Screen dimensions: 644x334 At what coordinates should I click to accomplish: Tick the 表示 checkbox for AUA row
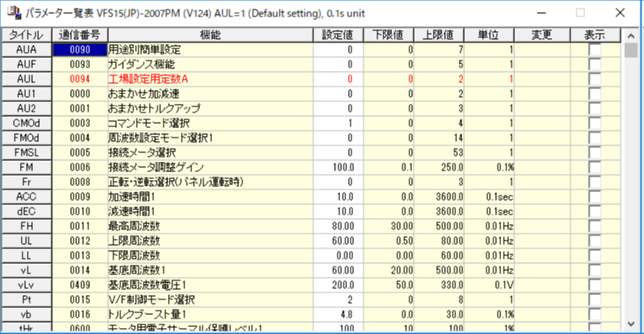click(x=595, y=49)
